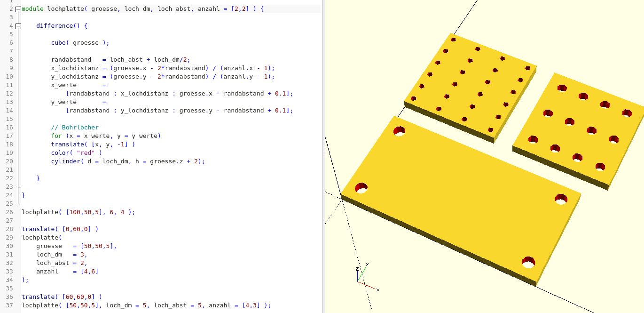Click the x_lochdistanz variable on line 9
644x313 pixels.
75,68
